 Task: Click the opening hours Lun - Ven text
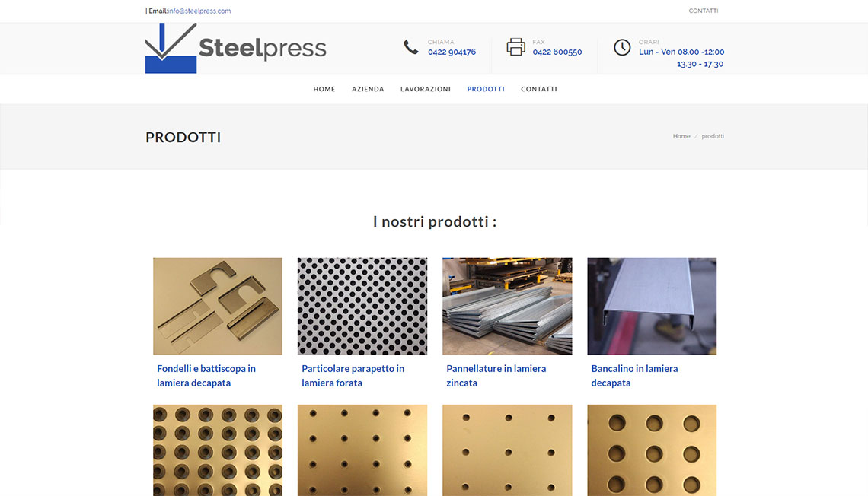tap(681, 52)
